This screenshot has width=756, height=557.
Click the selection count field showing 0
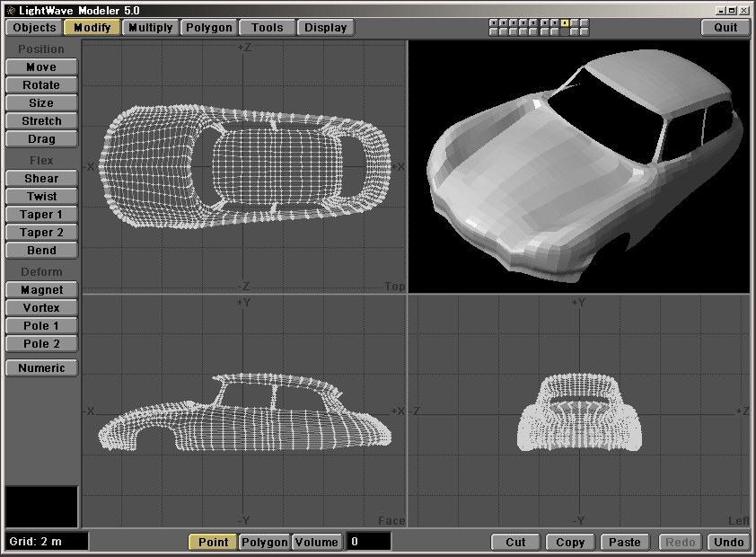click(x=368, y=542)
